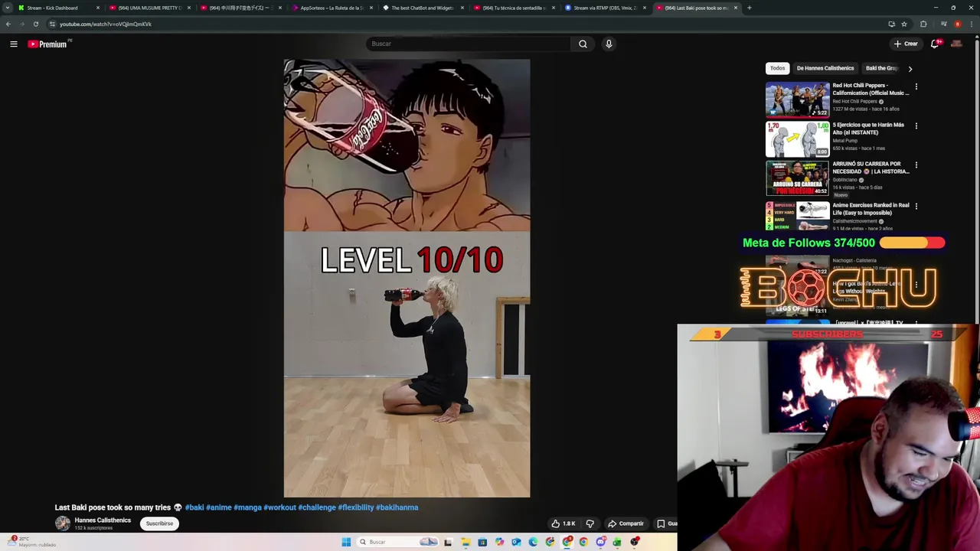Switch to Stream via RTMP tab
Screen dimensions: 980x551
tap(605, 8)
